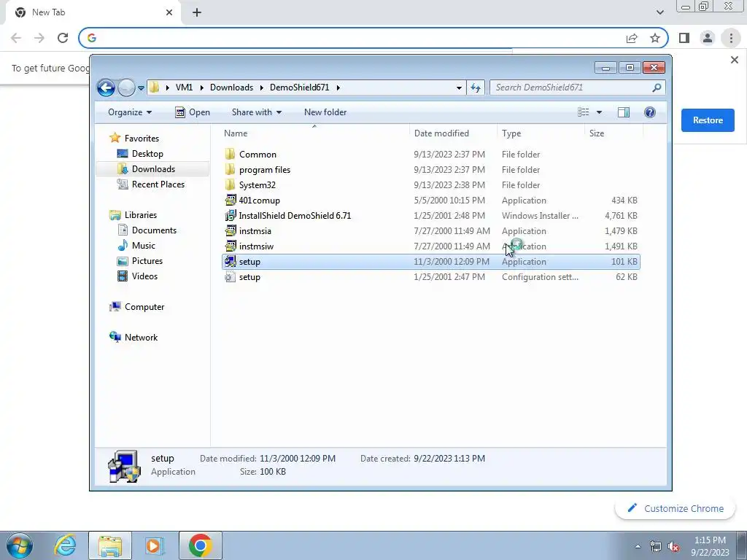Click the blue Restore button
Image resolution: width=747 pixels, height=560 pixels.
pyautogui.click(x=708, y=120)
